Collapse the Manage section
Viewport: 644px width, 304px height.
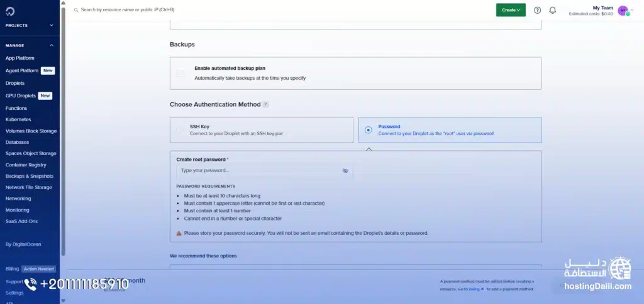[x=52, y=45]
